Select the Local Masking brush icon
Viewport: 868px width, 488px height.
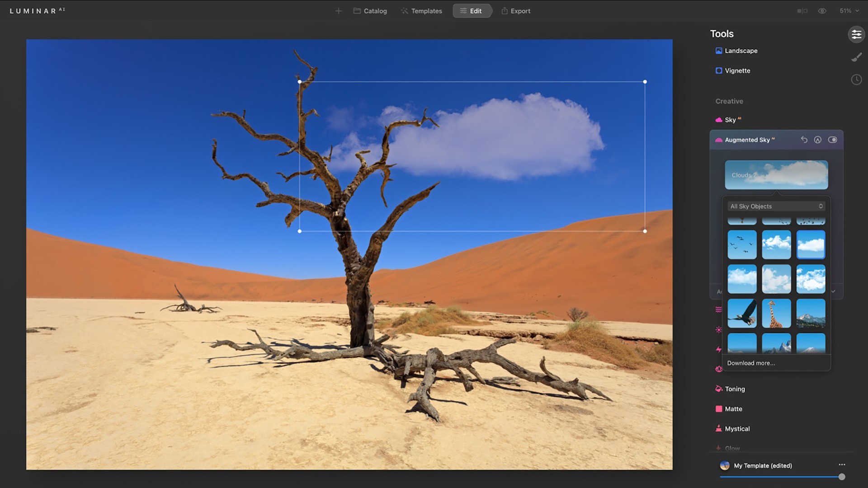(x=856, y=57)
